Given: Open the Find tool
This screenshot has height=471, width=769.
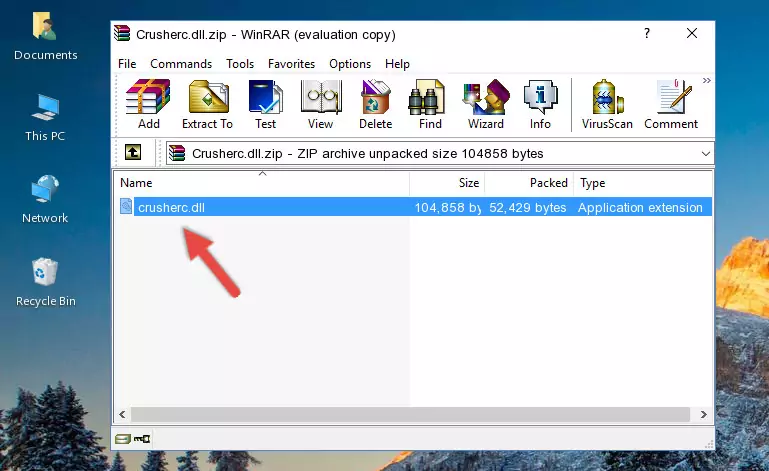Looking at the screenshot, I should click(430, 105).
